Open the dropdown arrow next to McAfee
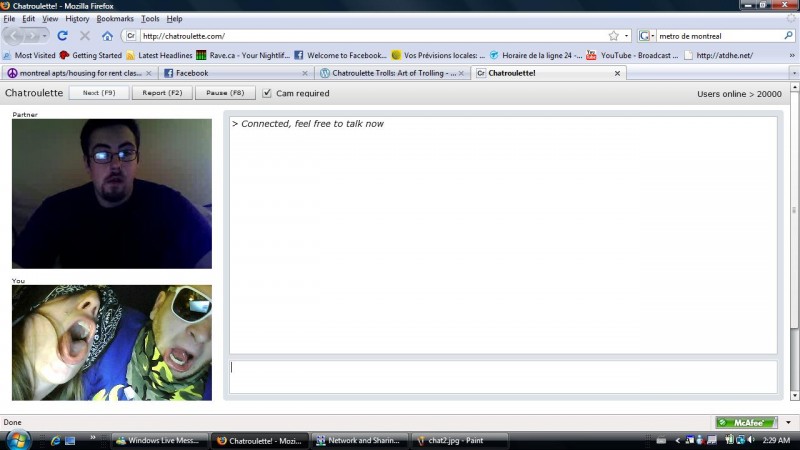The width and height of the screenshot is (800, 450). click(x=788, y=422)
